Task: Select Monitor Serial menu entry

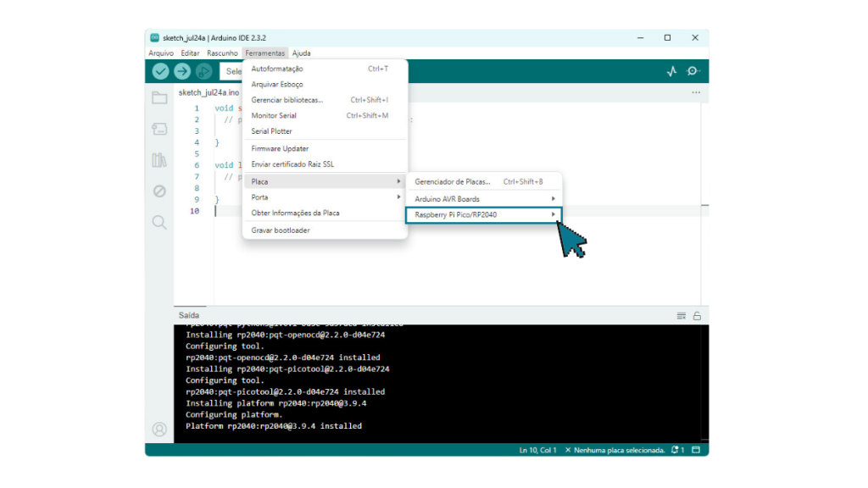Action: pos(325,115)
